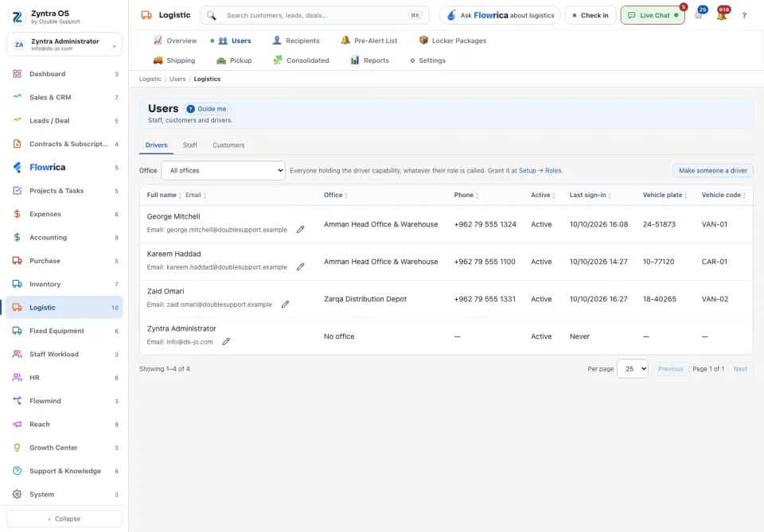This screenshot has width=764, height=532.
Task: Click the edit pencil beside Kareem Haddad's email
Action: click(x=300, y=266)
